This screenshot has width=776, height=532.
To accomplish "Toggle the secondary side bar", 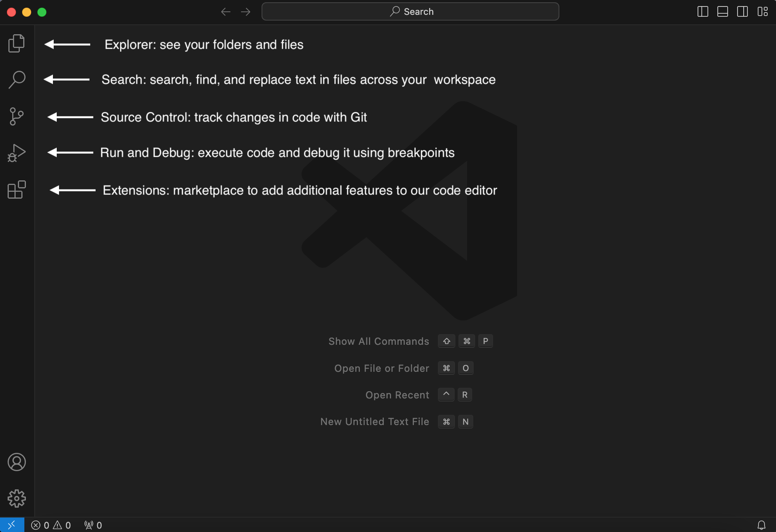I will 742,12.
